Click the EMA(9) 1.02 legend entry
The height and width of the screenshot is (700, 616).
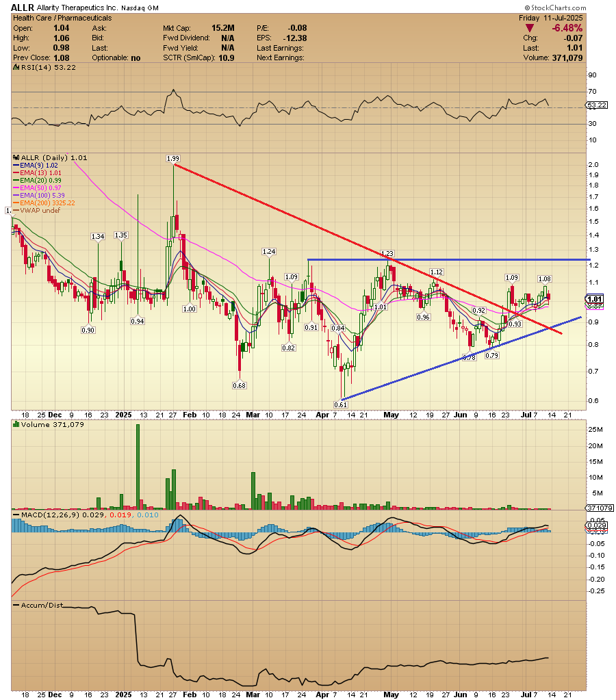[x=36, y=165]
